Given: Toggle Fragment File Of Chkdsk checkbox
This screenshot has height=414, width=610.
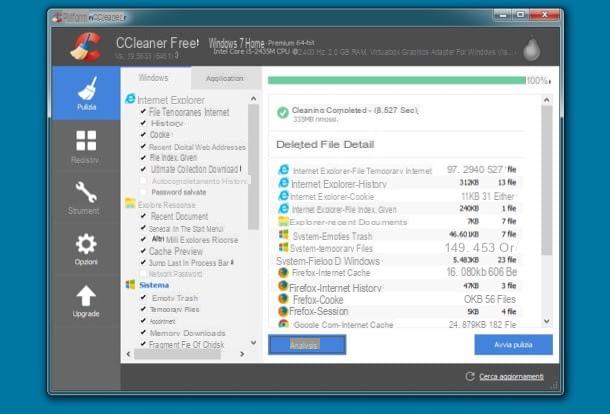Looking at the screenshot, I should (x=143, y=344).
